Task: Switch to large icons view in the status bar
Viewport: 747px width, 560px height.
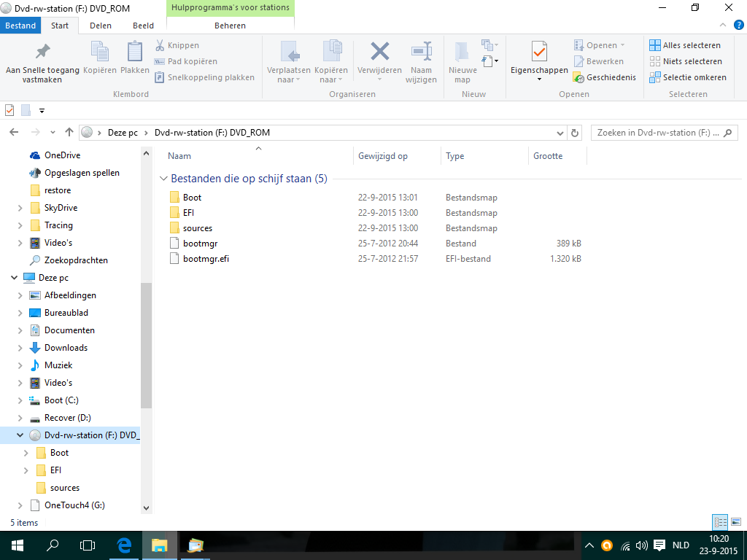Action: [x=735, y=522]
